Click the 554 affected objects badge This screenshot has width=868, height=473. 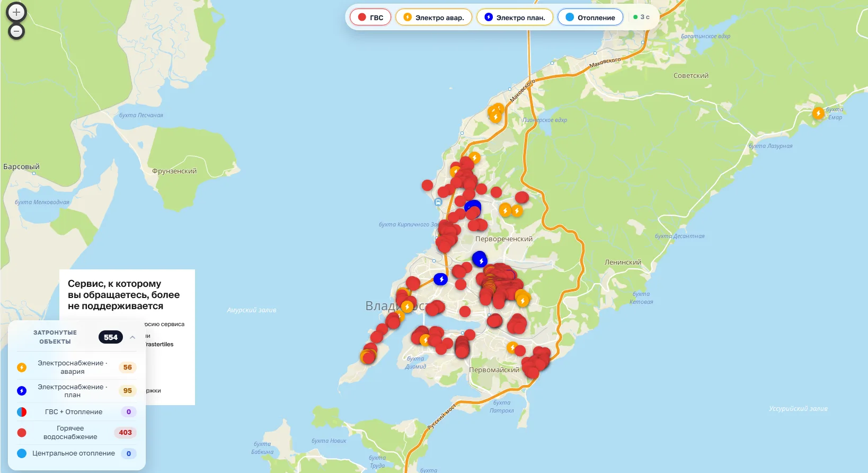pyautogui.click(x=111, y=337)
